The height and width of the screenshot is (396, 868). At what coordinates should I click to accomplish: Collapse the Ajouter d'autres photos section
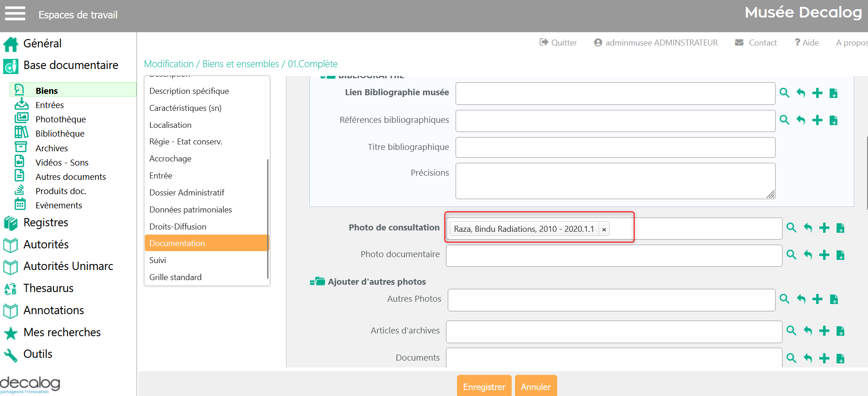[317, 281]
